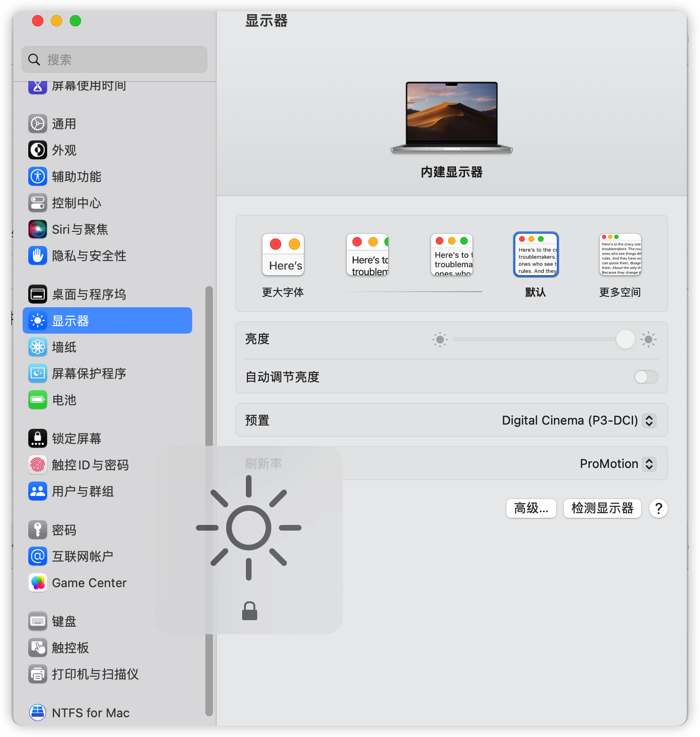
Task: Select the 辅助功能 accessibility icon
Action: click(38, 177)
